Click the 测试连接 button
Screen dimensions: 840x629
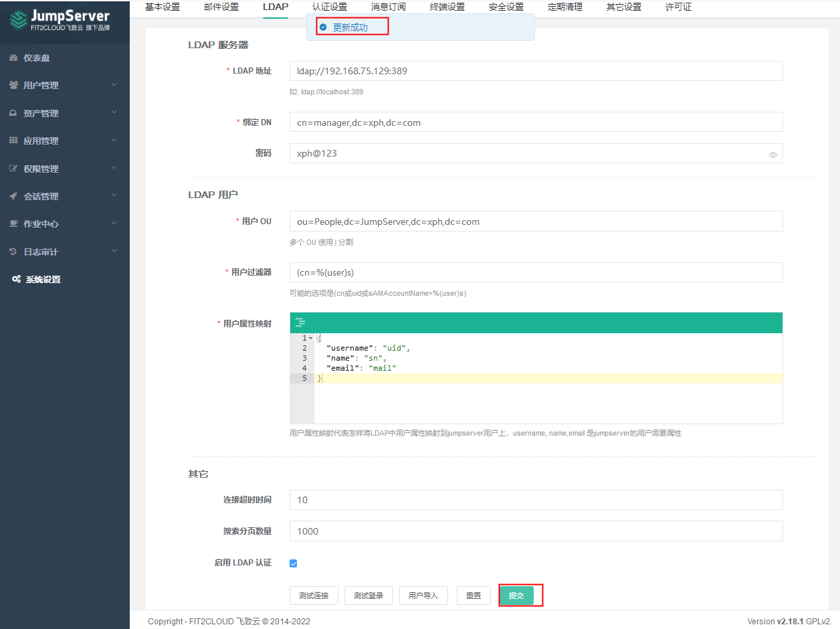314,596
